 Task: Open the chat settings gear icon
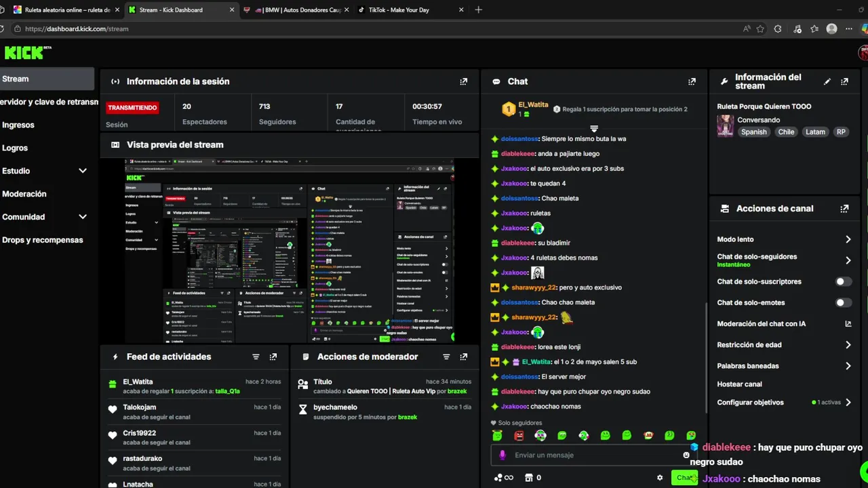pyautogui.click(x=660, y=478)
